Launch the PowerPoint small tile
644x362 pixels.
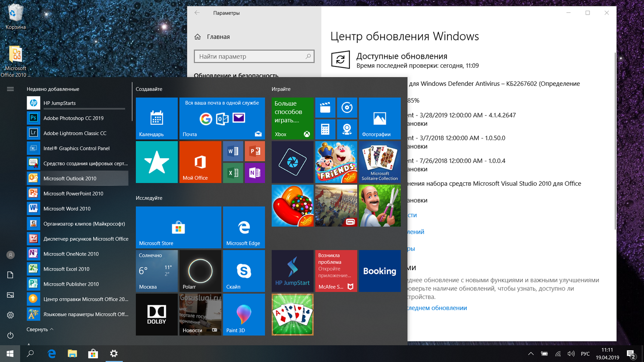(x=255, y=151)
